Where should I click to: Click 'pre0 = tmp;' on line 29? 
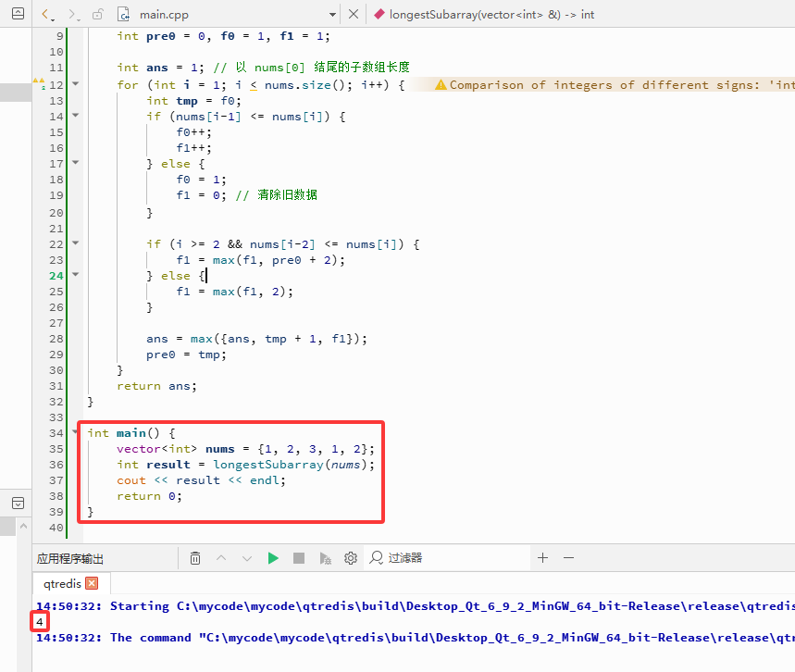point(186,355)
